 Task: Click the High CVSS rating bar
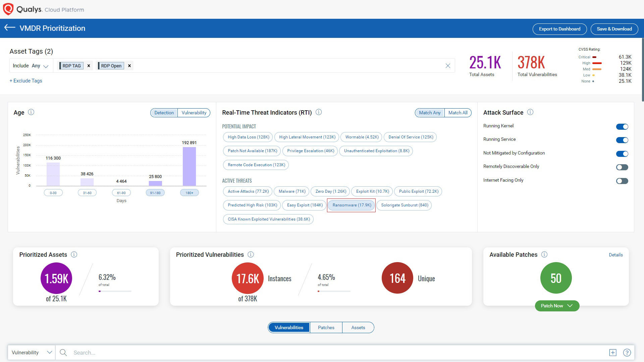click(x=597, y=63)
